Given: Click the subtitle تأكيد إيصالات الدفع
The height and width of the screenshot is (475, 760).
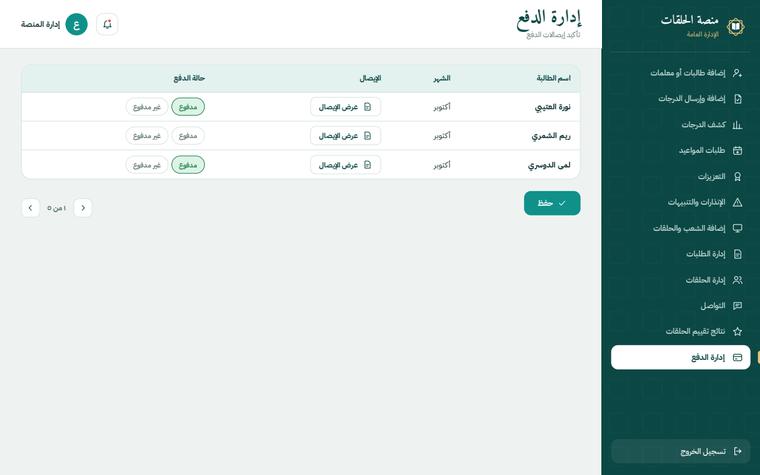Looking at the screenshot, I should [x=553, y=35].
